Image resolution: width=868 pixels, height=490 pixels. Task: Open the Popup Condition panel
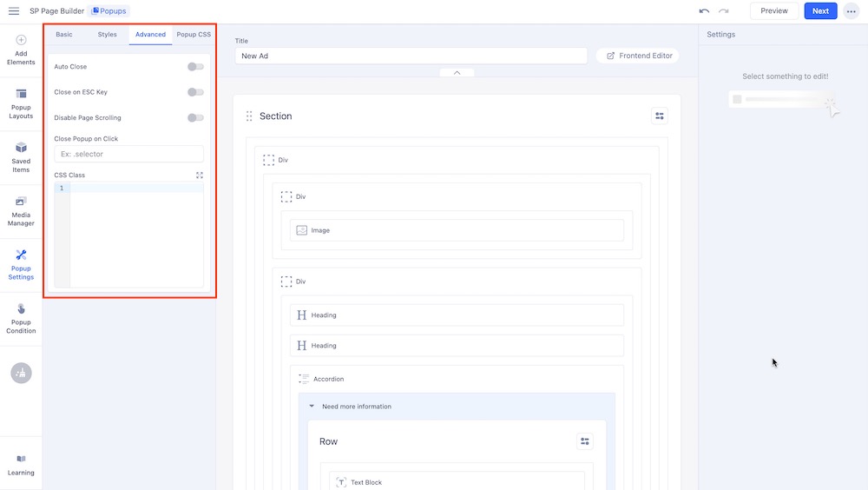pyautogui.click(x=21, y=319)
